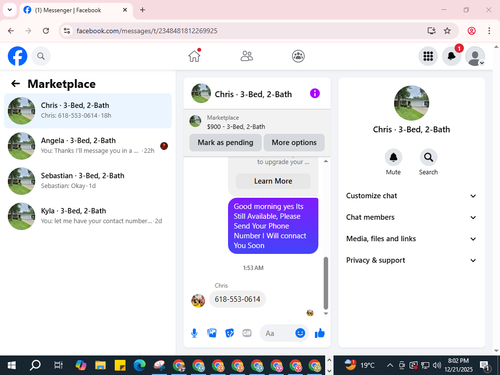
Task: Expand Chat members section
Action: tap(411, 217)
